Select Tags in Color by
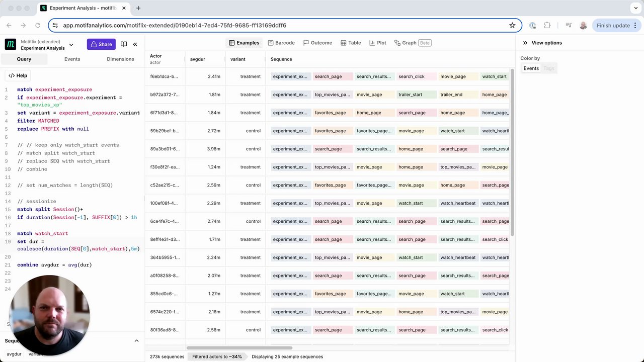This screenshot has height=362, width=644. click(x=549, y=68)
